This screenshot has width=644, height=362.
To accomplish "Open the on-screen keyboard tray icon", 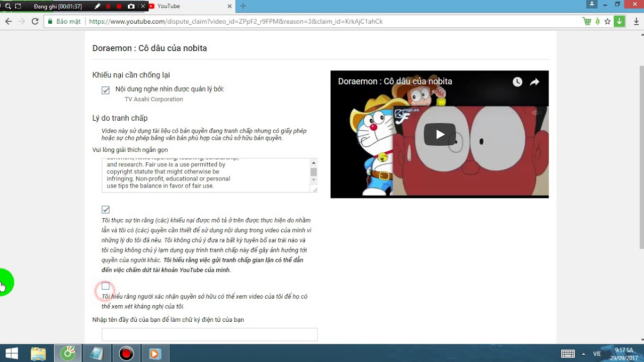I will (568, 353).
